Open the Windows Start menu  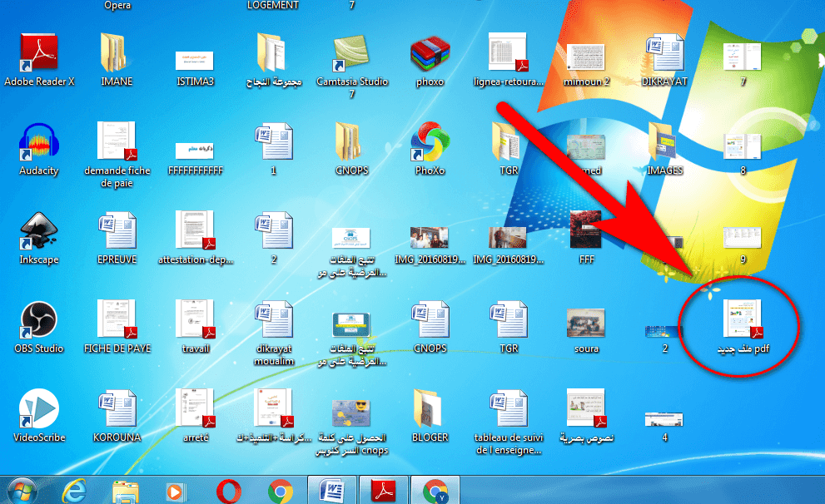point(22,492)
